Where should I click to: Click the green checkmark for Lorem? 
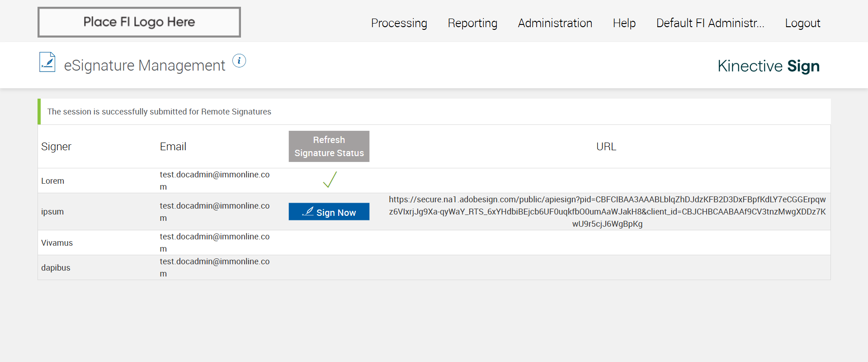coord(330,180)
